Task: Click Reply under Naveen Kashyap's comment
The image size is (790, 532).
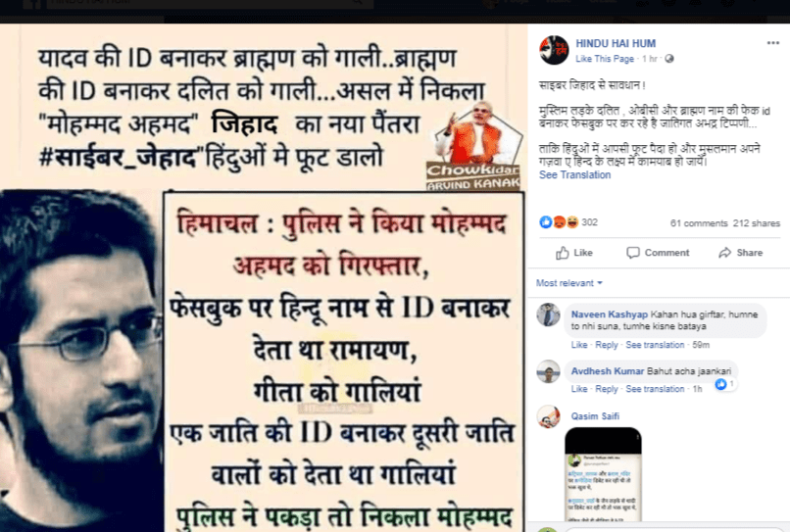Action: [607, 345]
